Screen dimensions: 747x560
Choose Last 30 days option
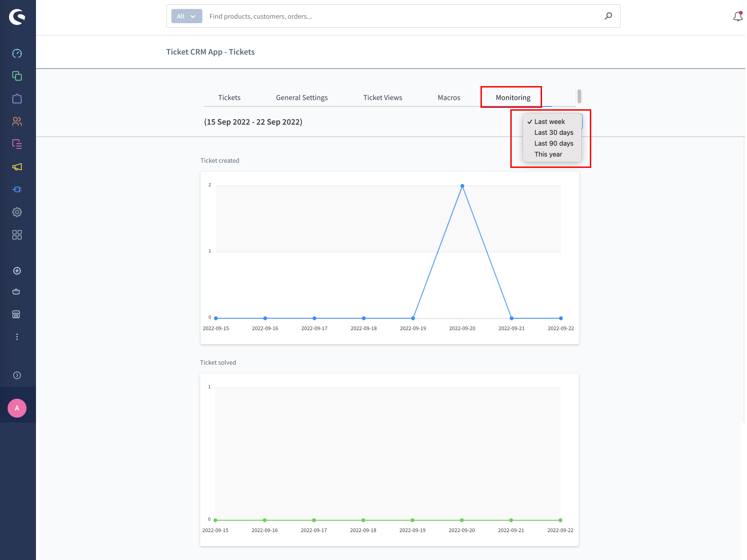[x=552, y=132]
